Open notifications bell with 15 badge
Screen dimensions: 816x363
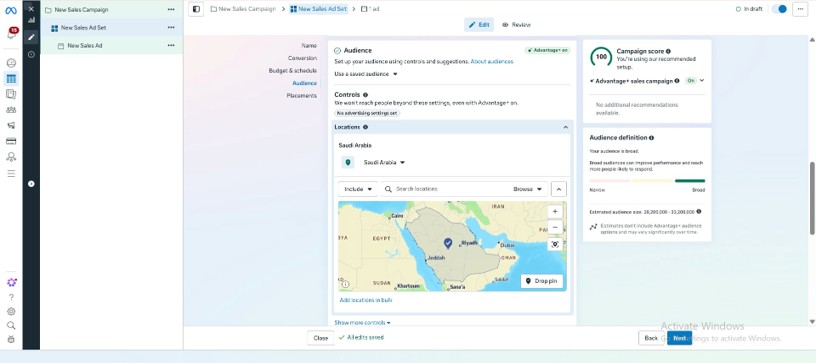11,35
